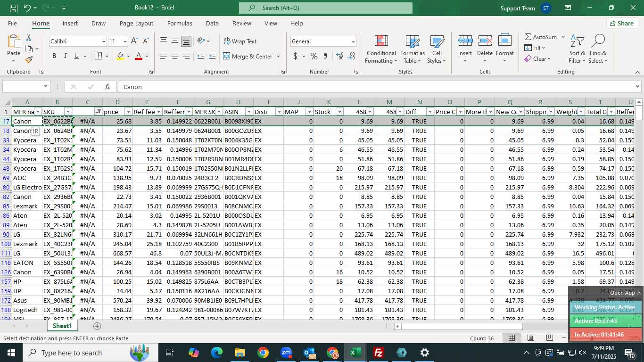Image resolution: width=644 pixels, height=362 pixels.
Task: Toggle Wrap Text
Action: tap(240, 41)
